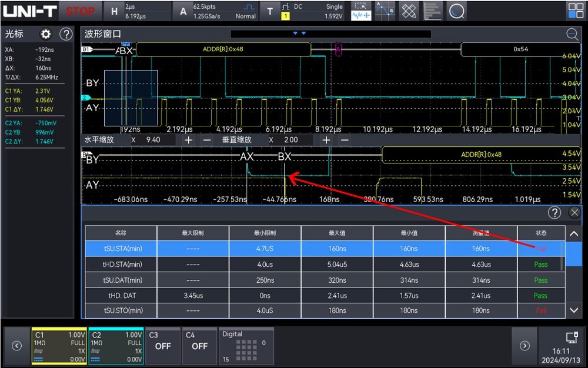Screen dimensions: 588x368
Task: Open the waveform measurement icon in top toolbar
Action: click(x=361, y=16)
